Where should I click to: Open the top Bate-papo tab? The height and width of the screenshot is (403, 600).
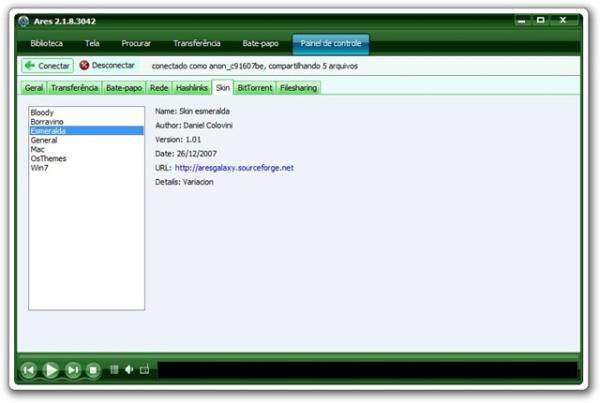coord(261,43)
